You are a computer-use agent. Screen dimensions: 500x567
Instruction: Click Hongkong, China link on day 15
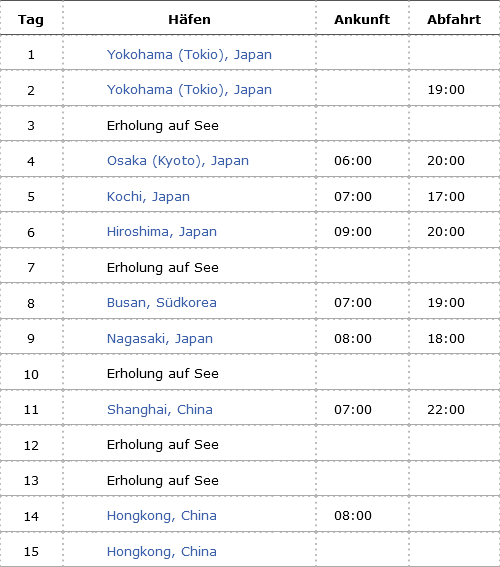162,551
